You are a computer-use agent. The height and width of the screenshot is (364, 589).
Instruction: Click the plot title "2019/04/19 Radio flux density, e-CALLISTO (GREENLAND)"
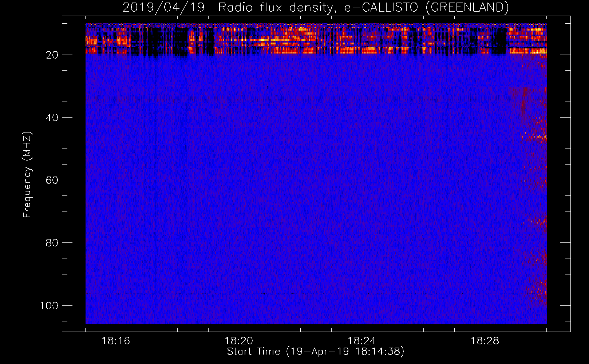pyautogui.click(x=315, y=8)
